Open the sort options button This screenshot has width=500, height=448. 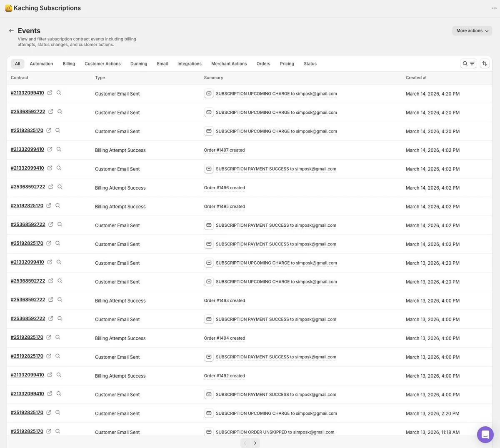point(485,64)
